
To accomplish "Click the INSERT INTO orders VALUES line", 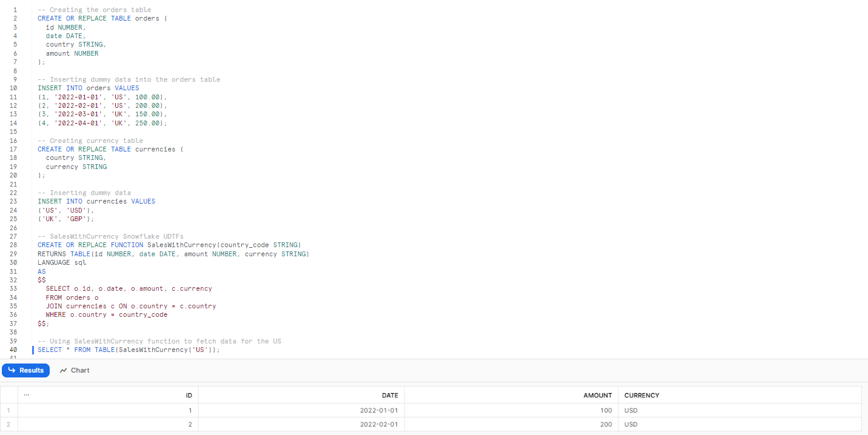I will 88,88.
